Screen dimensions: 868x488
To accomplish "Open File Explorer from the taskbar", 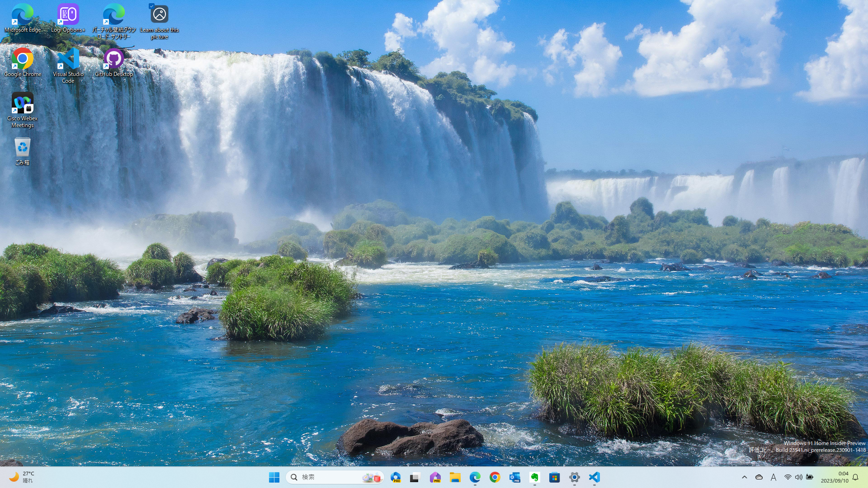I will click(x=455, y=477).
